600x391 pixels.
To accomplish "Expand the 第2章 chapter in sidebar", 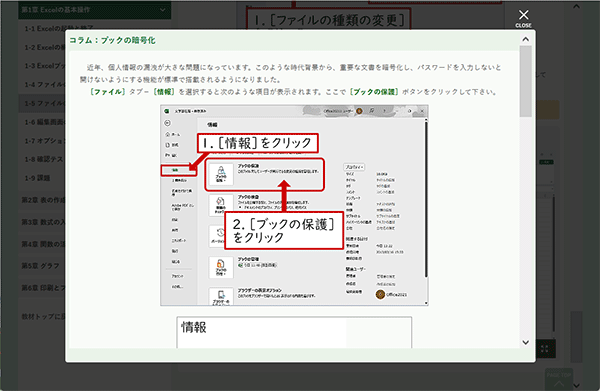I will click(42, 200).
